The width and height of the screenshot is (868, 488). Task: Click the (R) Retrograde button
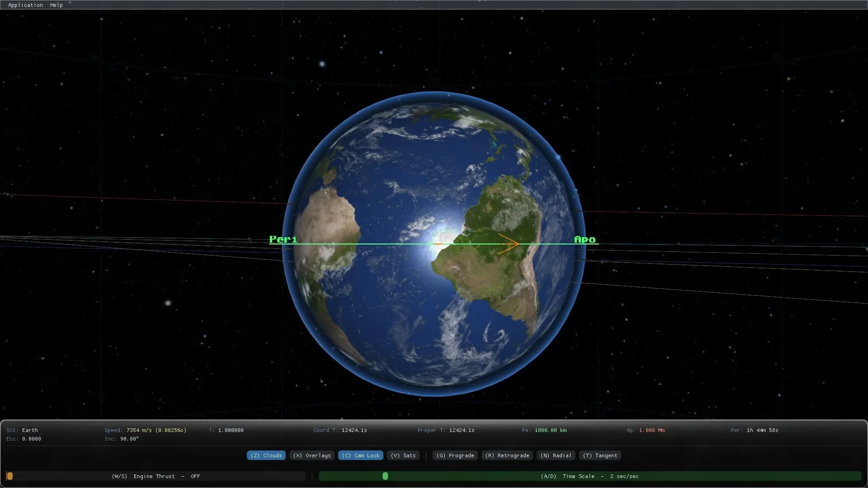click(x=507, y=455)
